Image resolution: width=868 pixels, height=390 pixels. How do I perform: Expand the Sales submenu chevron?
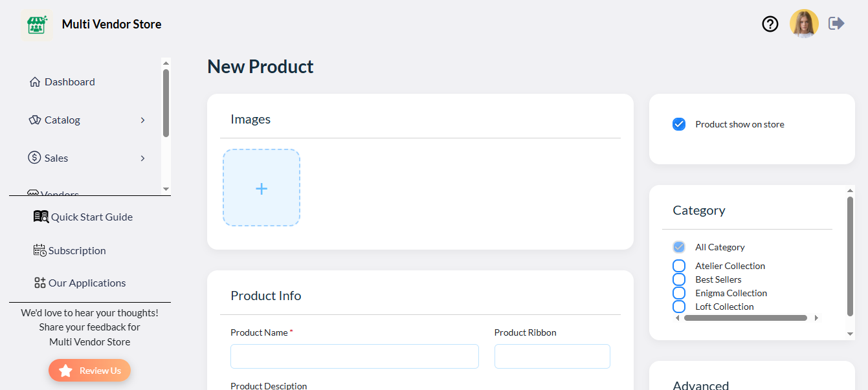(x=143, y=158)
